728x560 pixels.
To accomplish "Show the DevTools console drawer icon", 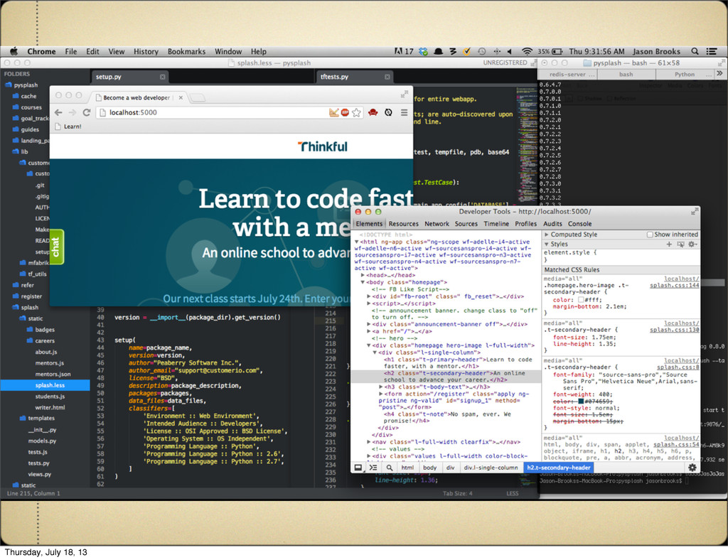I will coord(373,468).
